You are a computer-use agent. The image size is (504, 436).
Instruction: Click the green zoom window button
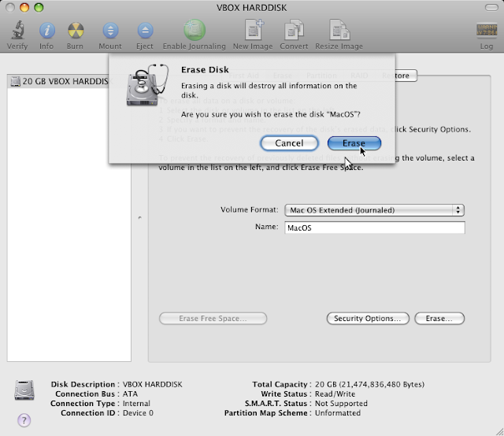tap(39, 7)
